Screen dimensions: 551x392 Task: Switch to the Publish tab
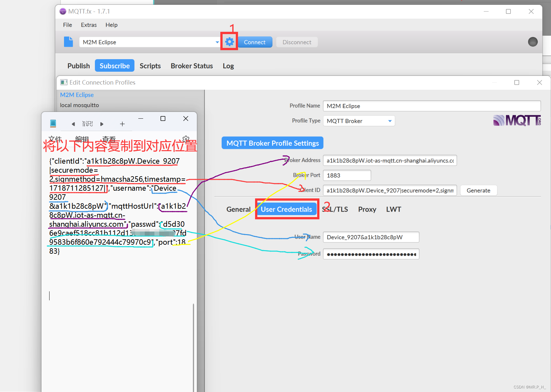tap(78, 66)
